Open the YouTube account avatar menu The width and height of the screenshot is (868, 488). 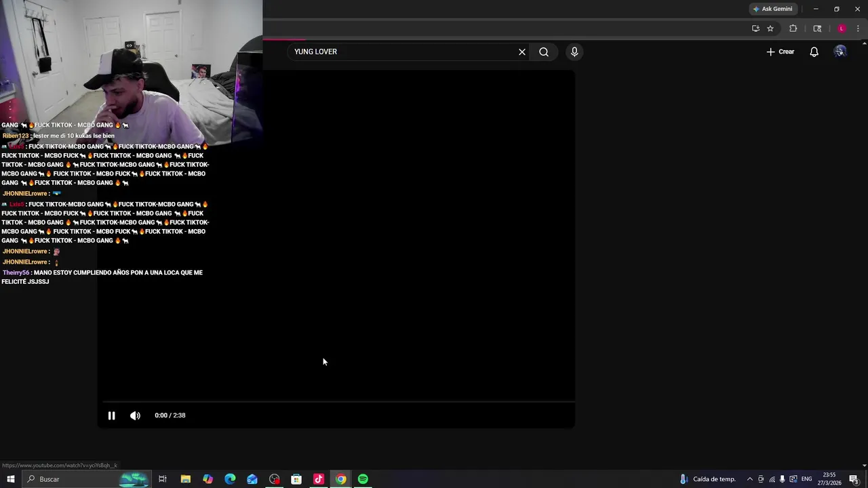point(840,52)
